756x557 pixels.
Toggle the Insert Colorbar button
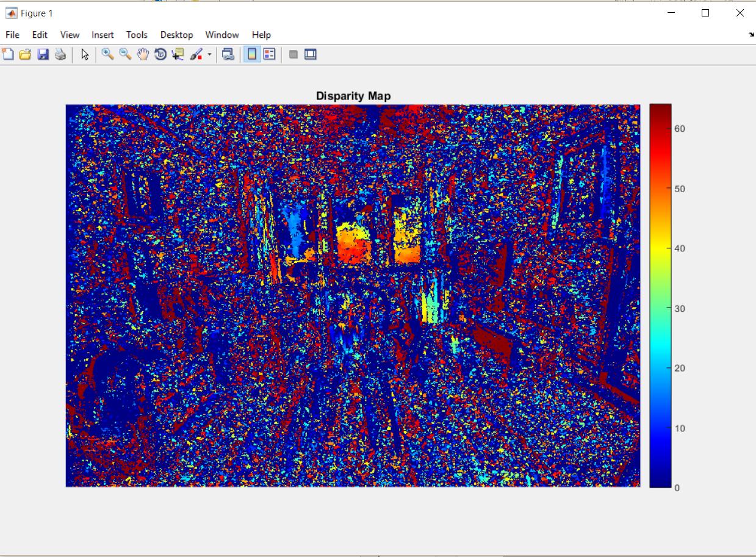tap(251, 54)
